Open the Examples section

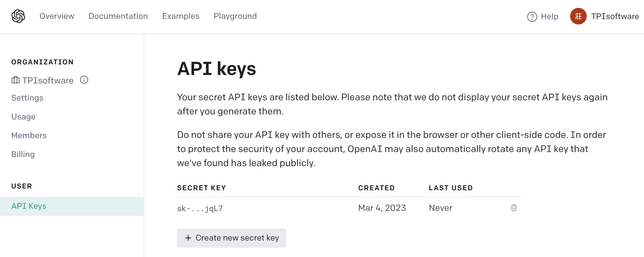click(x=181, y=16)
